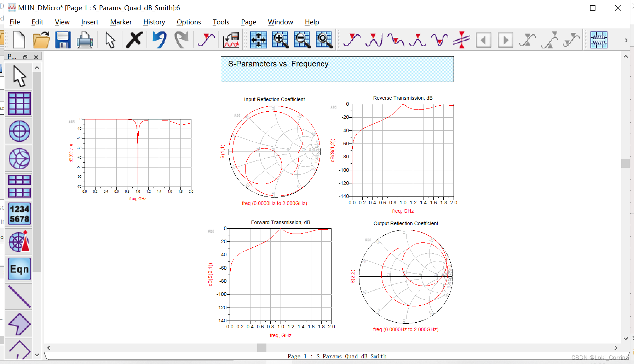
Task: Insert a valley marker icon
Action: [440, 40]
